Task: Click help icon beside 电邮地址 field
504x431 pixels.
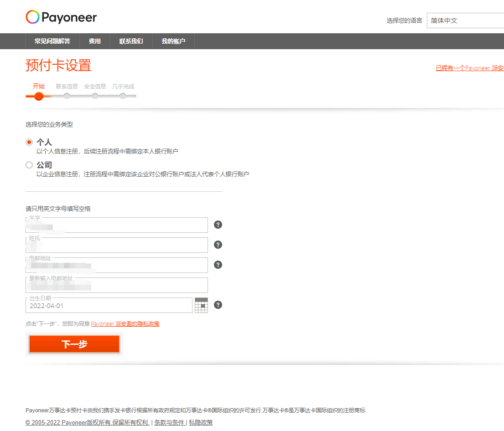Action: (218, 265)
